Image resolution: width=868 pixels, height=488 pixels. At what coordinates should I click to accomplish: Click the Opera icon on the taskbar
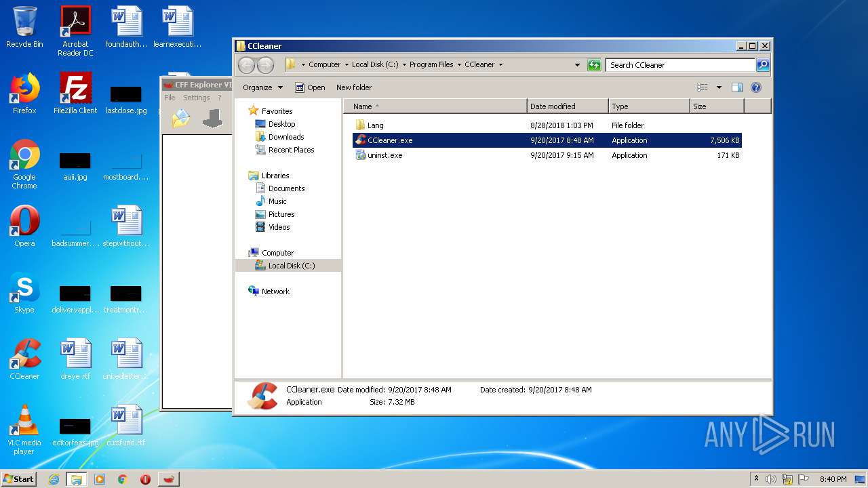tap(145, 479)
